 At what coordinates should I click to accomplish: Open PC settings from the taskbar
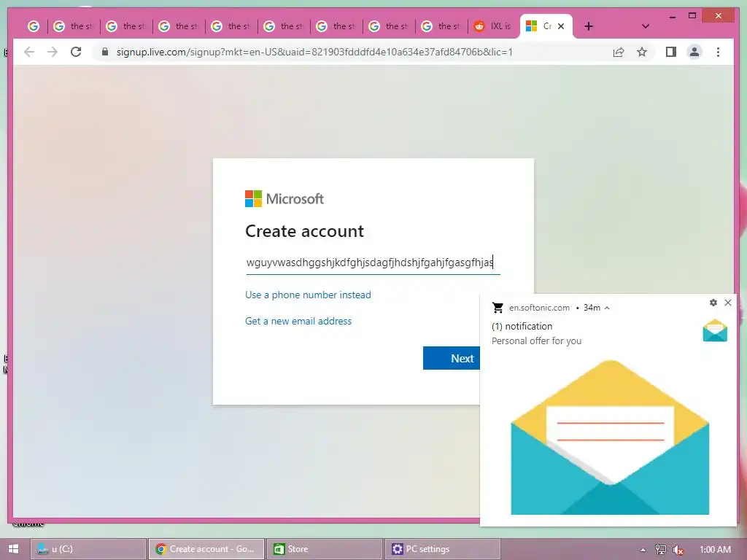(x=443, y=549)
